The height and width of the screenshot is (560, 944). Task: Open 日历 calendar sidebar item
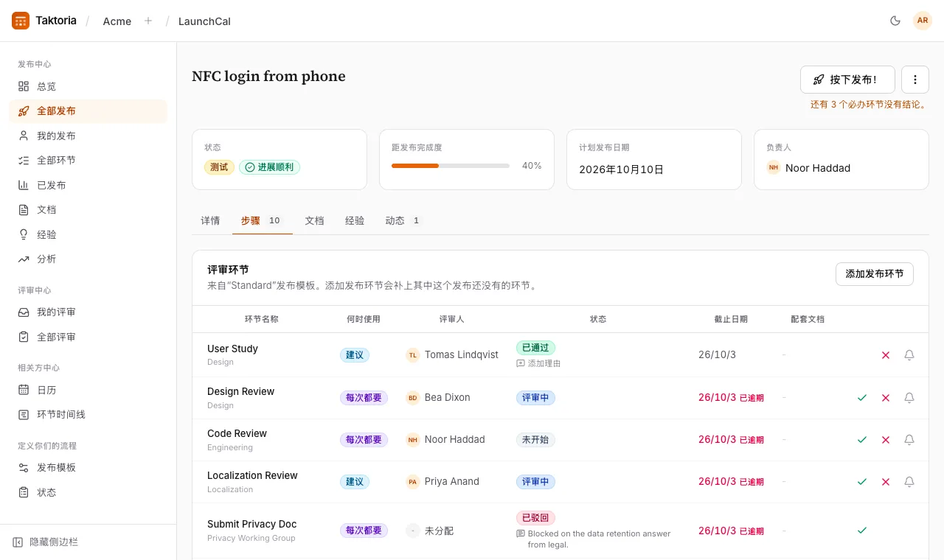[x=88, y=390]
